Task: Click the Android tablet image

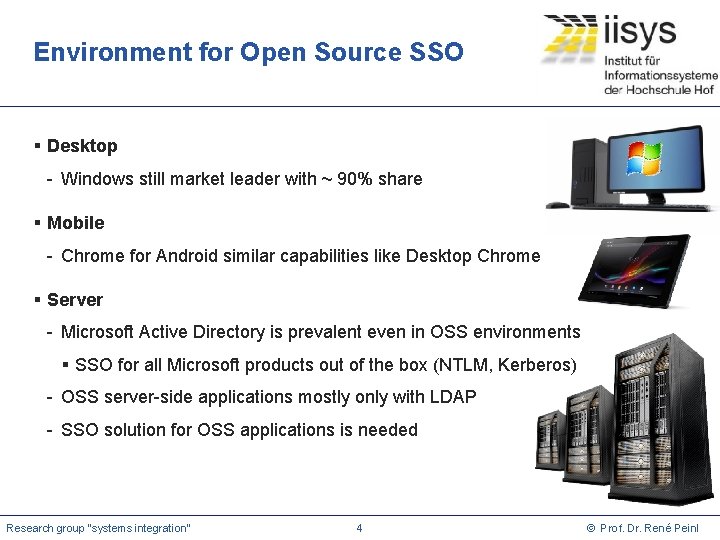Action: click(x=635, y=270)
